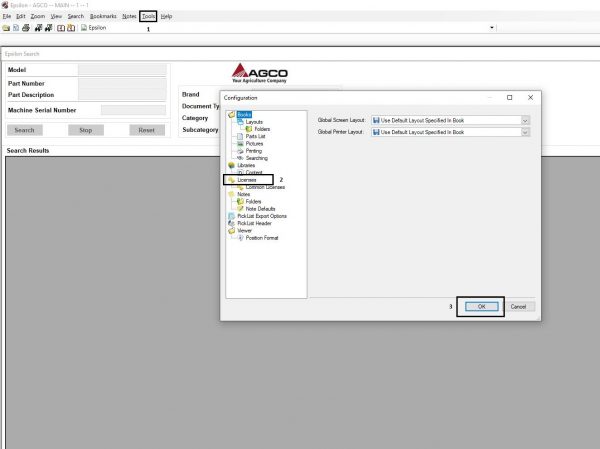Open the View menu
The height and width of the screenshot is (449, 600).
point(56,16)
